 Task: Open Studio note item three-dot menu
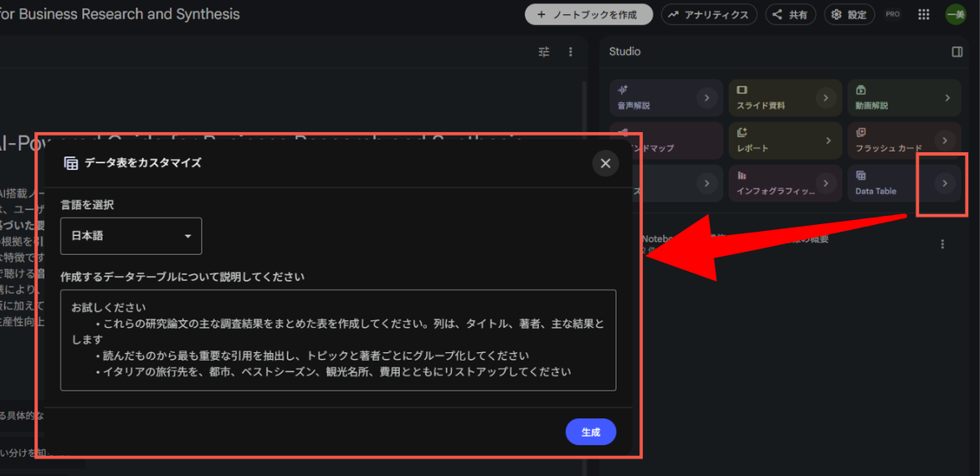pyautogui.click(x=942, y=245)
